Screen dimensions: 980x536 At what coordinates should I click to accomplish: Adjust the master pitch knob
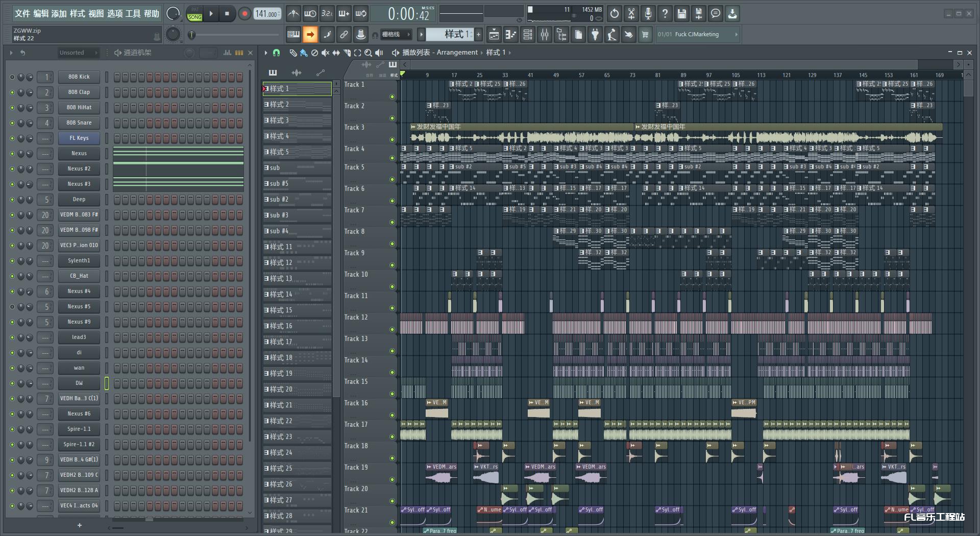(173, 34)
